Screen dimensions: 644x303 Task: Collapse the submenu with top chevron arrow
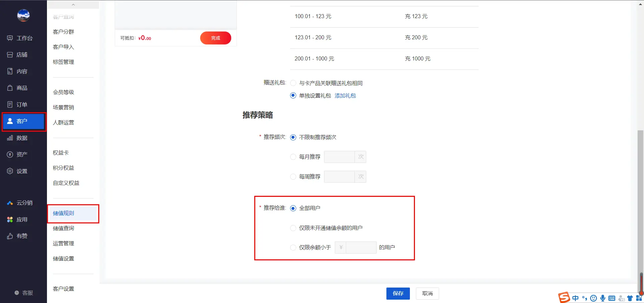point(73,5)
